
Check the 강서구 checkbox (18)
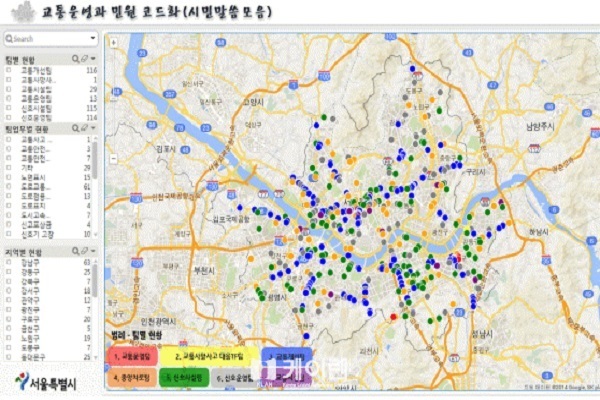[8, 291]
